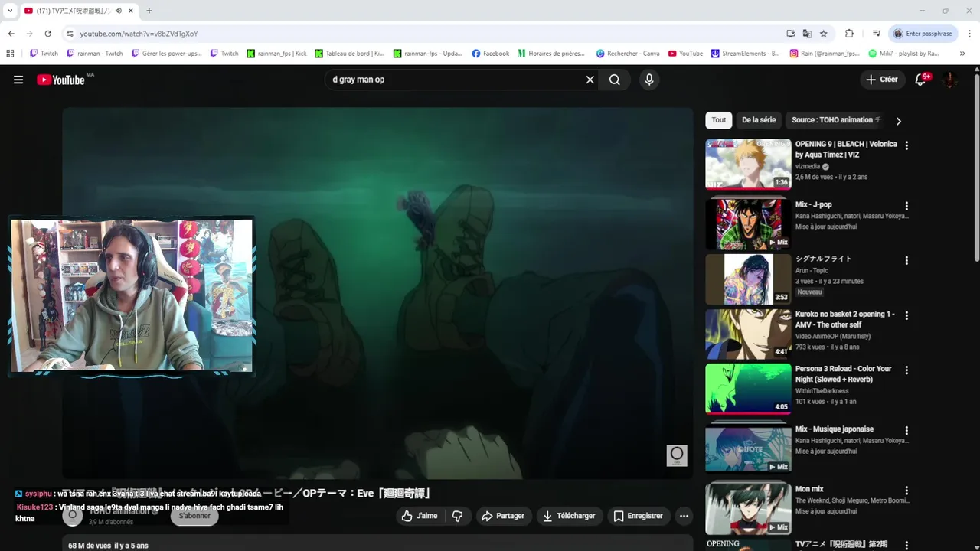Save video with Enregistrer
The width and height of the screenshot is (980, 551).
coord(638,516)
